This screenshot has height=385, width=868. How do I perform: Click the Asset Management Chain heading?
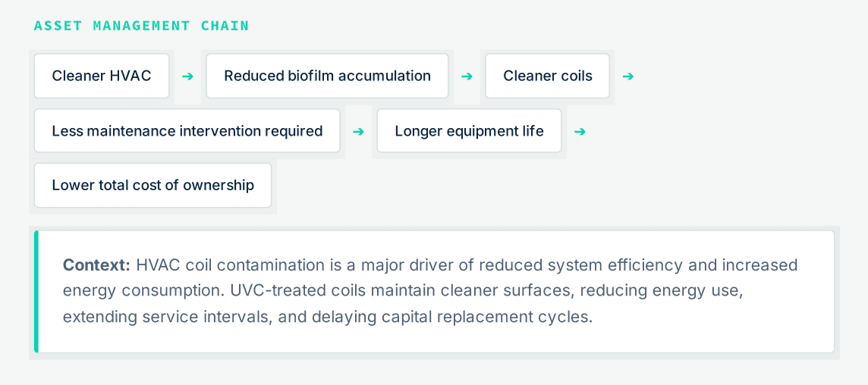click(142, 26)
